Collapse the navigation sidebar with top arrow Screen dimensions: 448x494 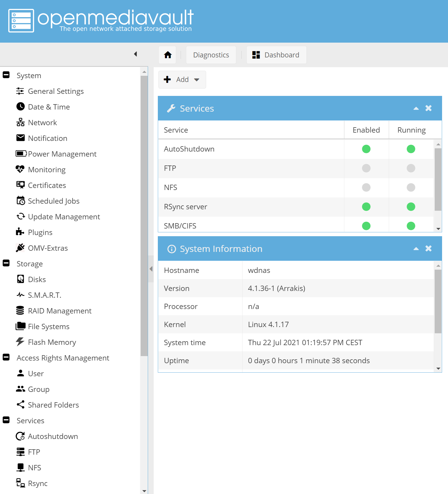point(136,54)
